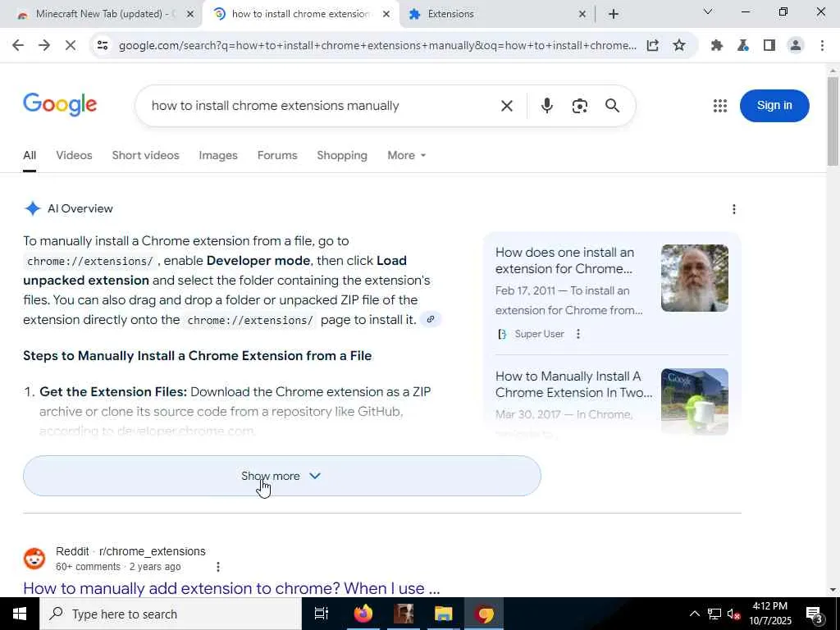Open the network tray icon
840x630 pixels.
tap(714, 614)
